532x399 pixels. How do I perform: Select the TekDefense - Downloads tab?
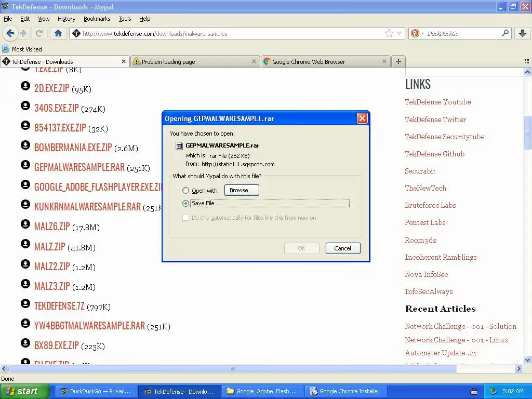point(65,61)
